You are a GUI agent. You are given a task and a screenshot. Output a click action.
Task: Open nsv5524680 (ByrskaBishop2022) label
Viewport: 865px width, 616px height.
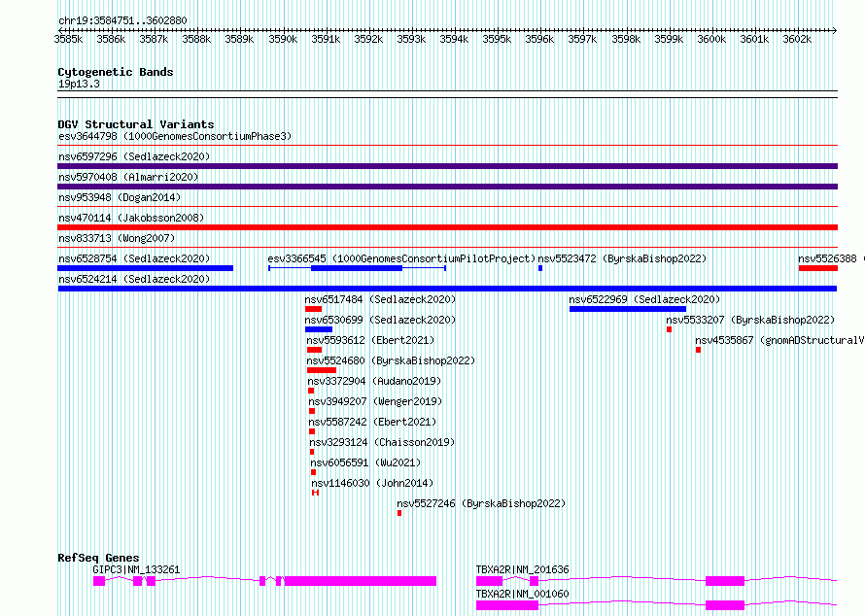click(391, 360)
